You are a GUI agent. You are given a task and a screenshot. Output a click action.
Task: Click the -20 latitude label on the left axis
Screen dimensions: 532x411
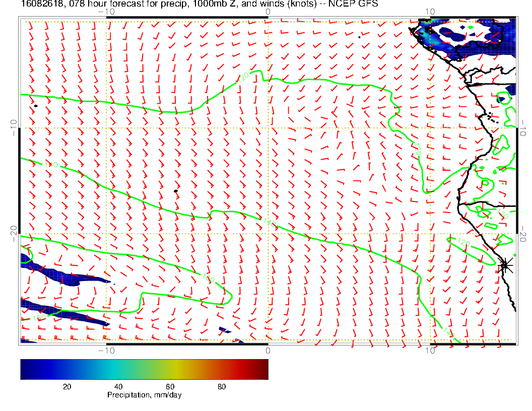tap(14, 234)
